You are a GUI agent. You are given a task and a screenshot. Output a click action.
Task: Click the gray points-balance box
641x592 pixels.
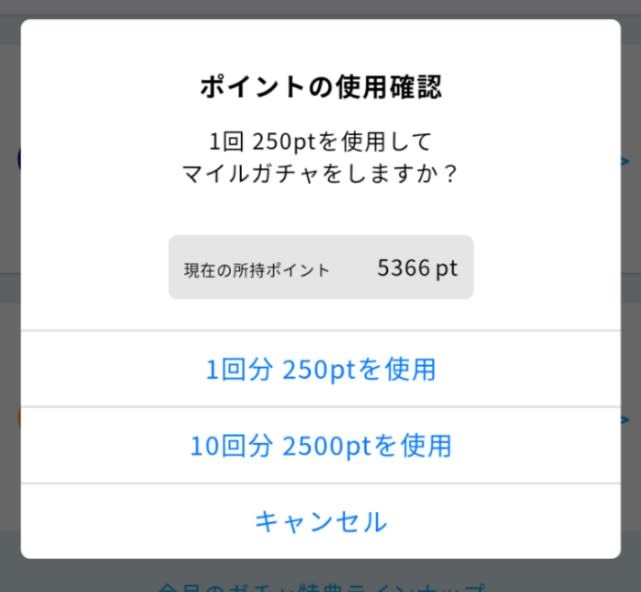point(321,267)
